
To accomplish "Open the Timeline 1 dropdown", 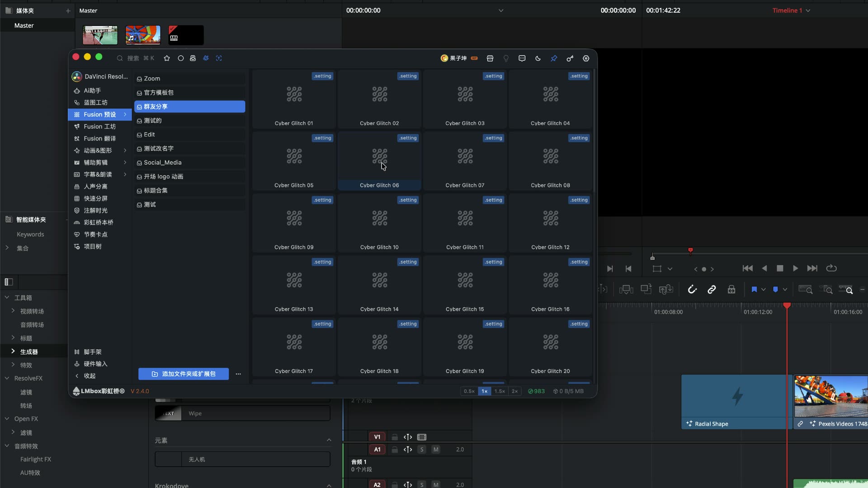I will [x=808, y=10].
